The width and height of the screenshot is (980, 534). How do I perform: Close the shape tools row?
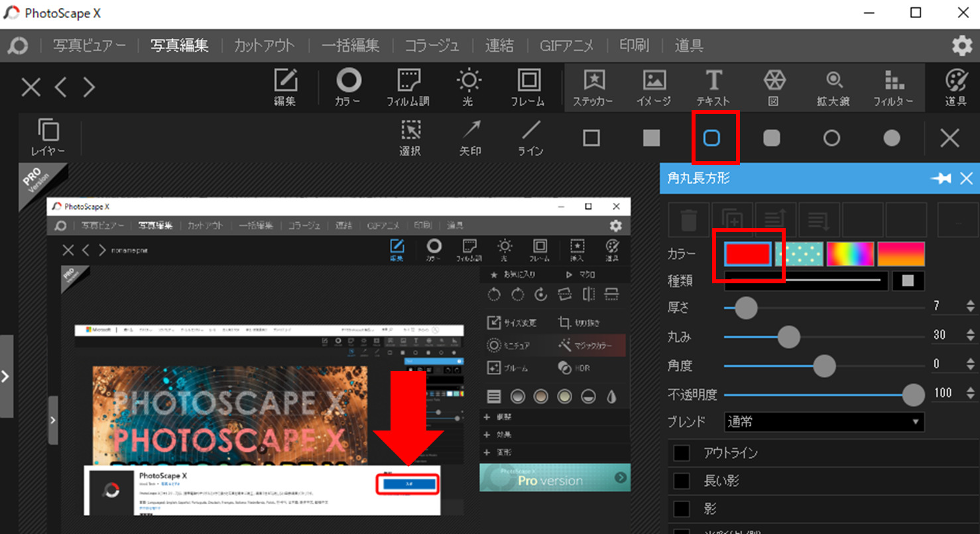click(950, 137)
